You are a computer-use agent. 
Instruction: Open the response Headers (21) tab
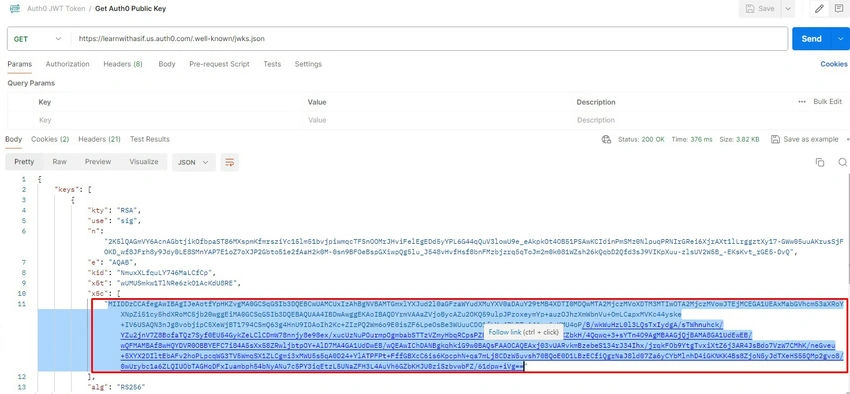pos(99,139)
